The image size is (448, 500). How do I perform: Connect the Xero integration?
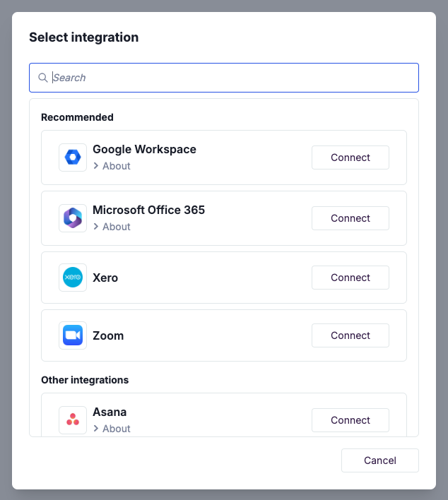(x=350, y=278)
